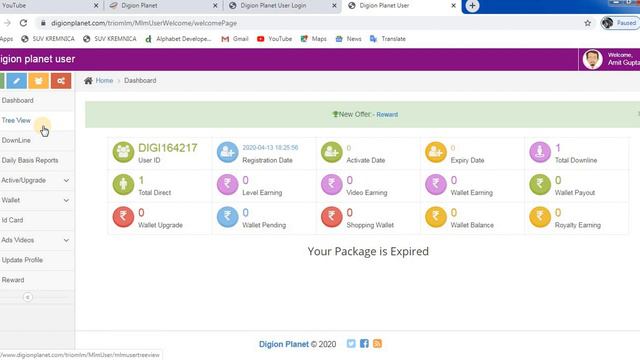Click the Your Package is Expired message
This screenshot has width=640, height=360.
tap(368, 251)
